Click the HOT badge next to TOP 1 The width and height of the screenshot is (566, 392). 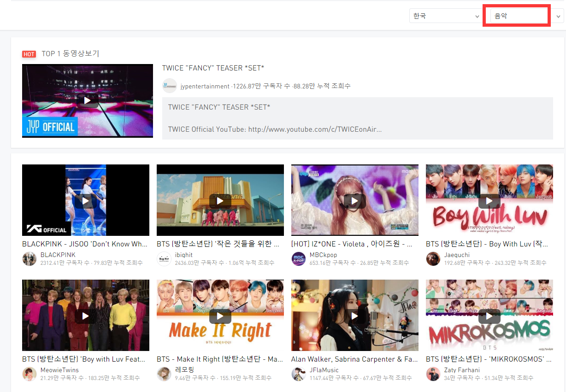click(29, 54)
